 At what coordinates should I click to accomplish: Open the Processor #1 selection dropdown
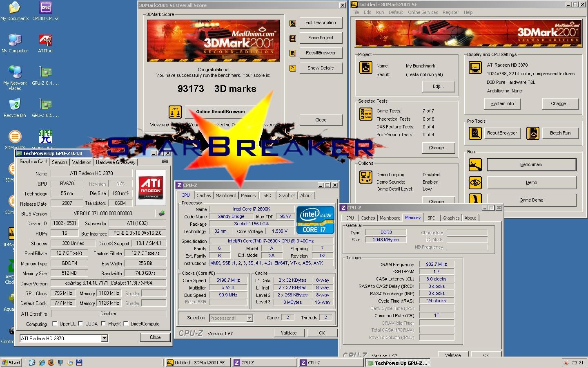click(x=249, y=318)
